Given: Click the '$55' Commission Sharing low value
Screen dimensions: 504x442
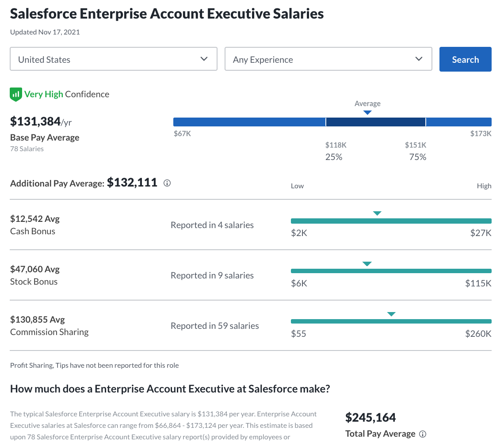Looking at the screenshot, I should (298, 334).
